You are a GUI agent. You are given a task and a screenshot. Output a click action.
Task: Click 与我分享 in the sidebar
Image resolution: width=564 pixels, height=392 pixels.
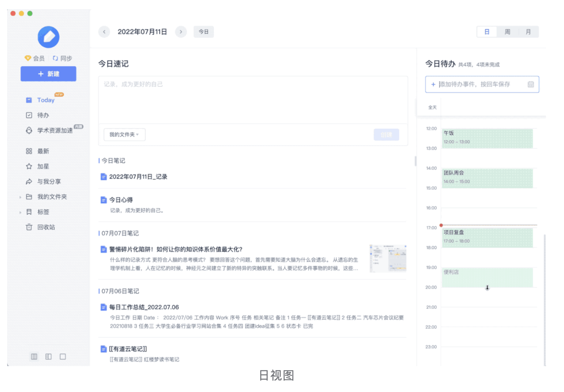click(49, 181)
